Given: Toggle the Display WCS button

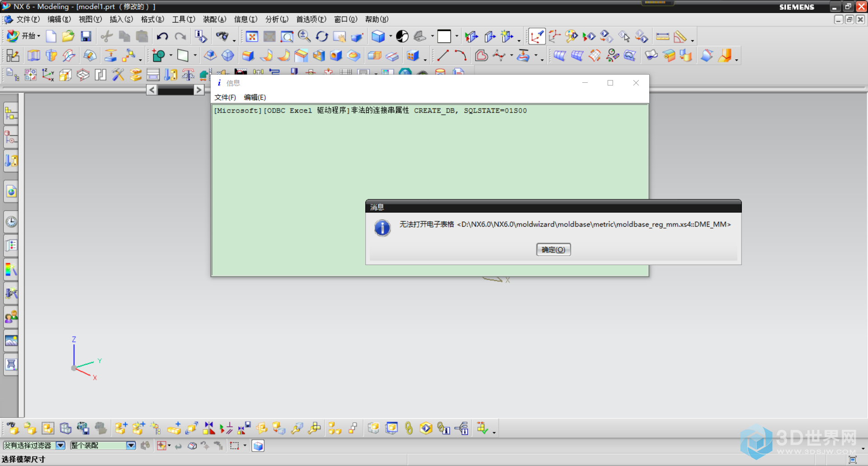Looking at the screenshot, I should click(x=537, y=36).
